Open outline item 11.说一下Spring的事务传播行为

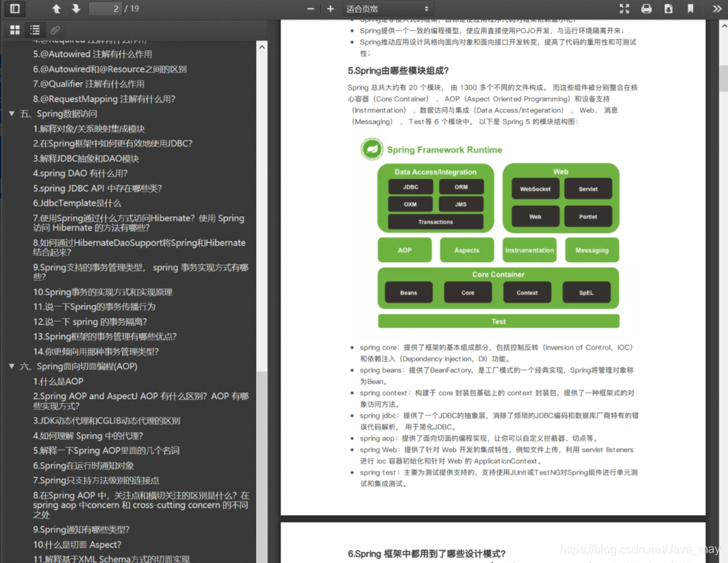point(94,307)
